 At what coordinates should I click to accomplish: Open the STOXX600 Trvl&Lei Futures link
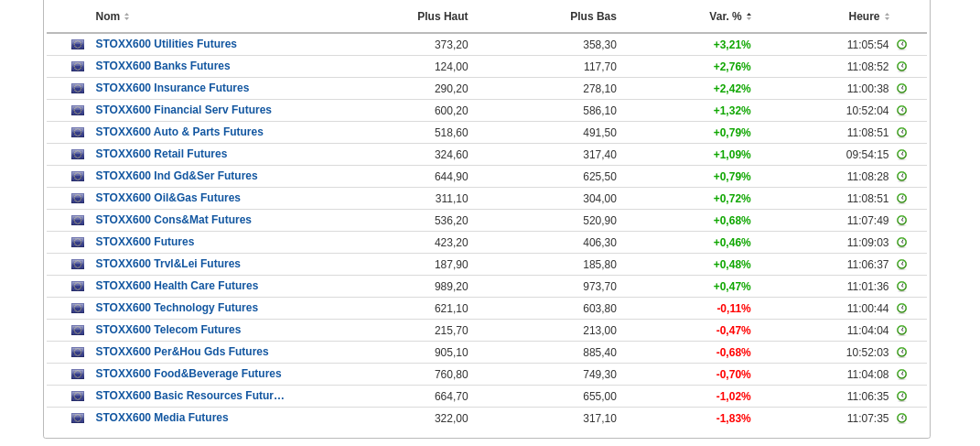[167, 264]
